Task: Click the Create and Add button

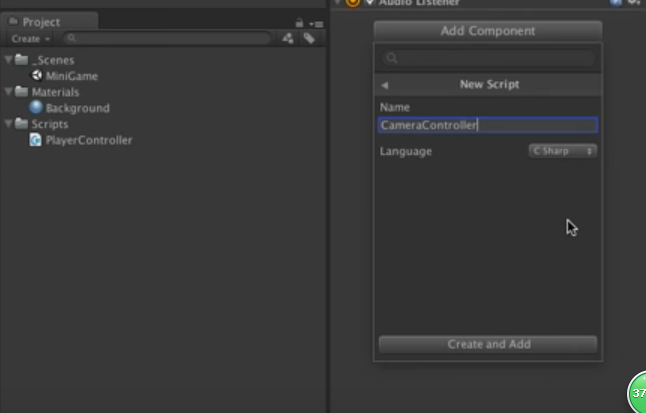Action: (488, 344)
